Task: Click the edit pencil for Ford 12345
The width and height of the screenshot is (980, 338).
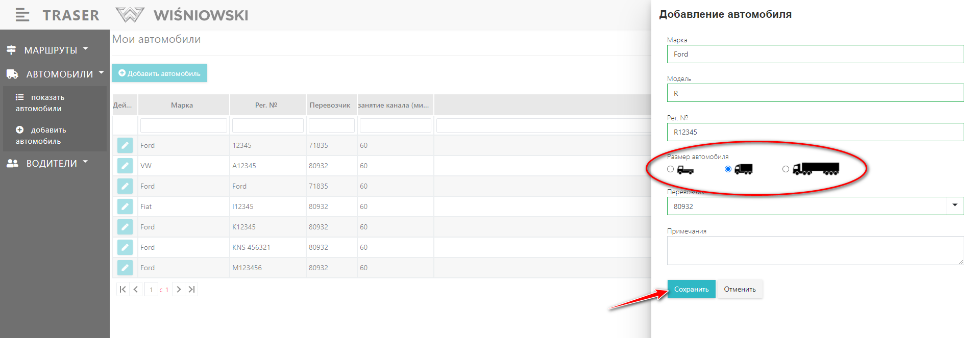Action: point(125,145)
